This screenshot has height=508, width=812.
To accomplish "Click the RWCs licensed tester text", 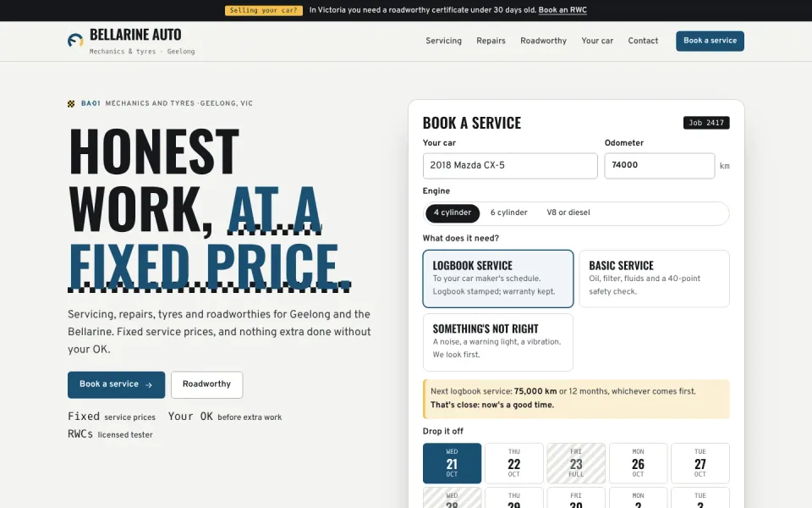I will pos(110,434).
